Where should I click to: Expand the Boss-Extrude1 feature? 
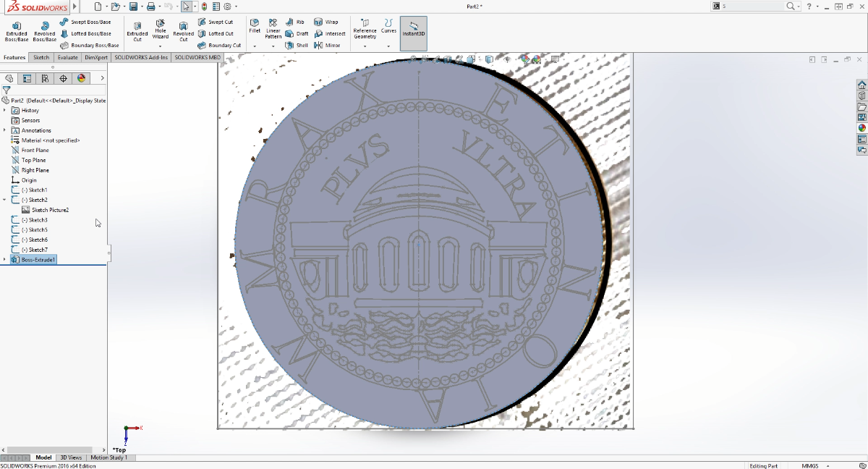point(5,259)
